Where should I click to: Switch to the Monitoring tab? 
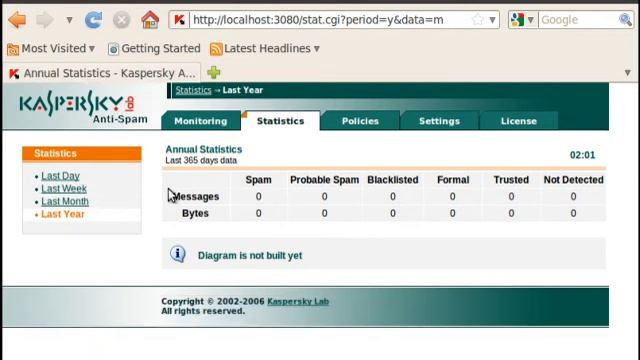tap(200, 121)
